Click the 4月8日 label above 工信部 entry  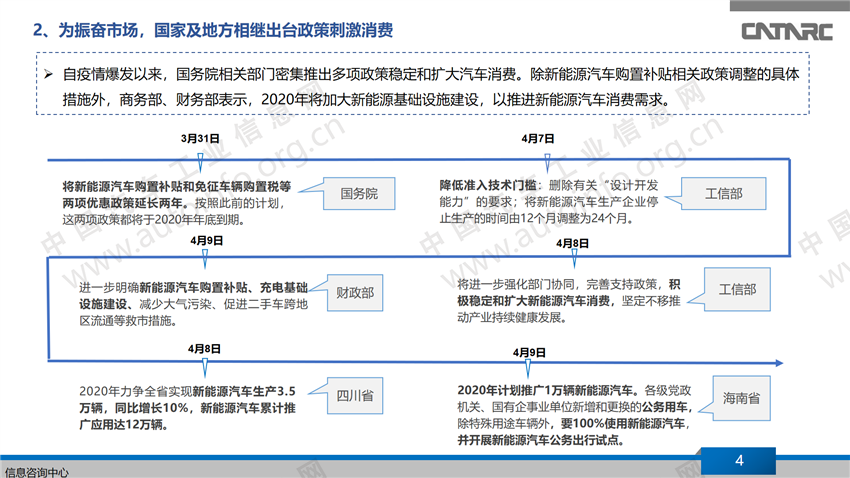(572, 243)
